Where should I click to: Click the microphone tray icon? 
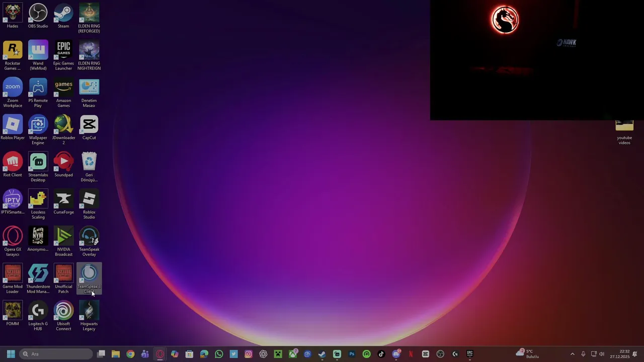pos(583,354)
